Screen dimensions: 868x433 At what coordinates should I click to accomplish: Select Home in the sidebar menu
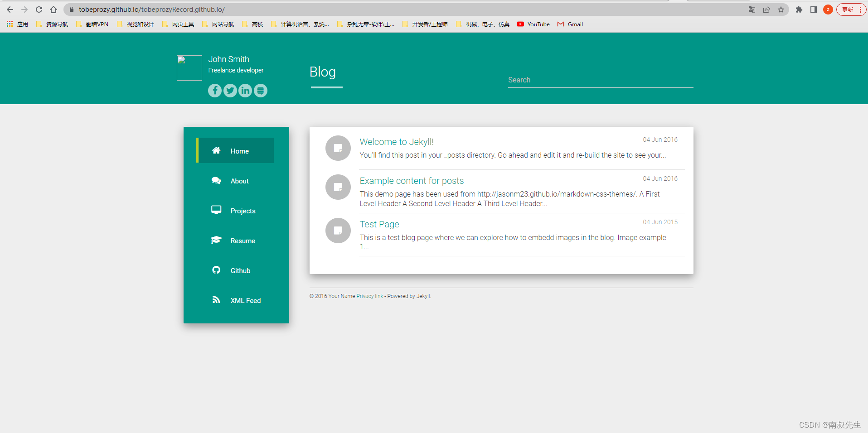tap(235, 150)
